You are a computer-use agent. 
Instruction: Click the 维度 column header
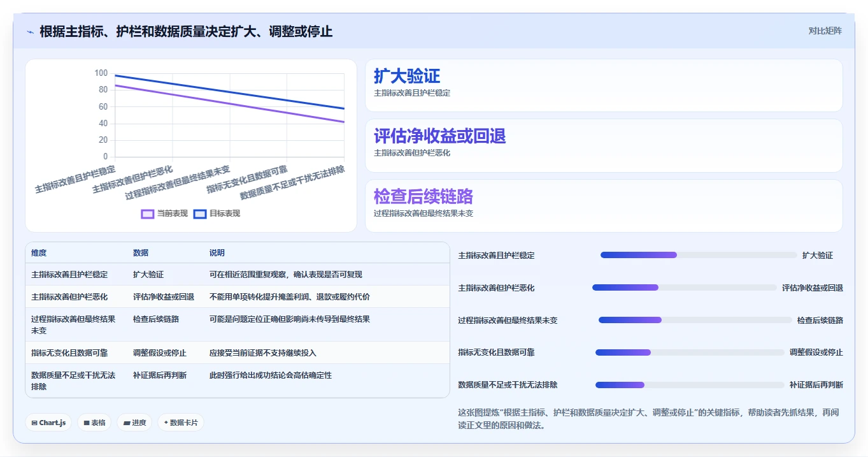(x=39, y=253)
